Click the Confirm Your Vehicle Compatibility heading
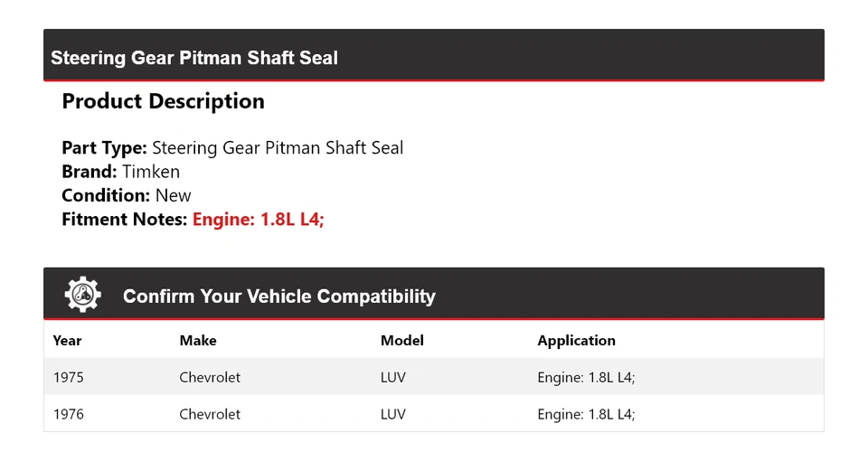This screenshot has height=461, width=868. click(278, 296)
